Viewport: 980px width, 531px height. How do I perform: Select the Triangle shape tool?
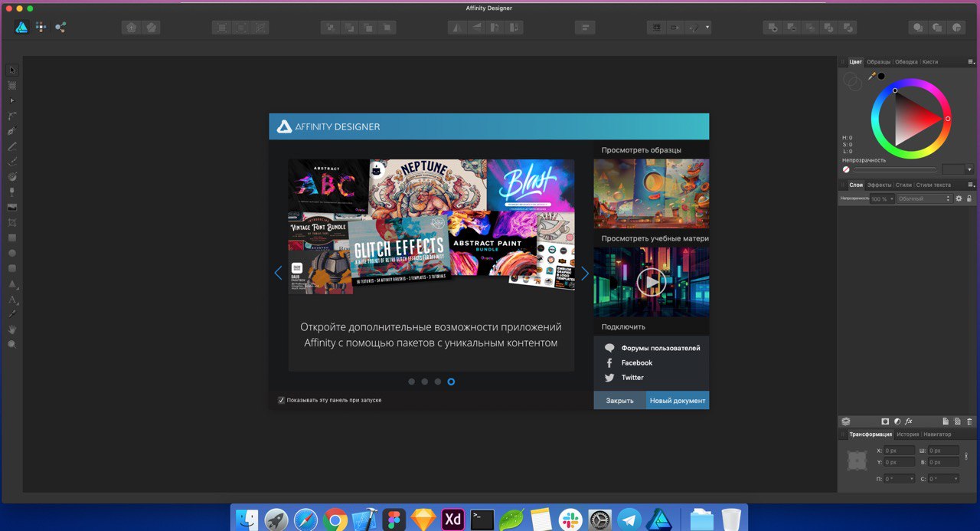pyautogui.click(x=12, y=284)
